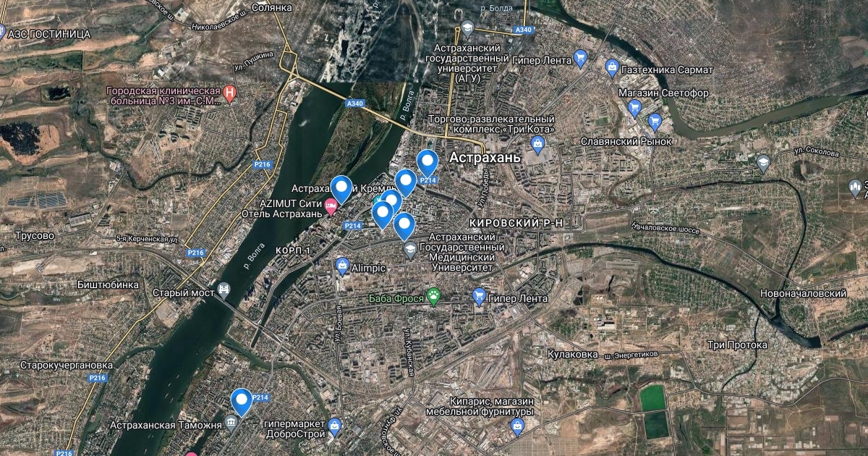Image resolution: width=868 pixels, height=456 pixels.
Task: Select the Магазин Светофор cart icon
Action: tap(635, 109)
